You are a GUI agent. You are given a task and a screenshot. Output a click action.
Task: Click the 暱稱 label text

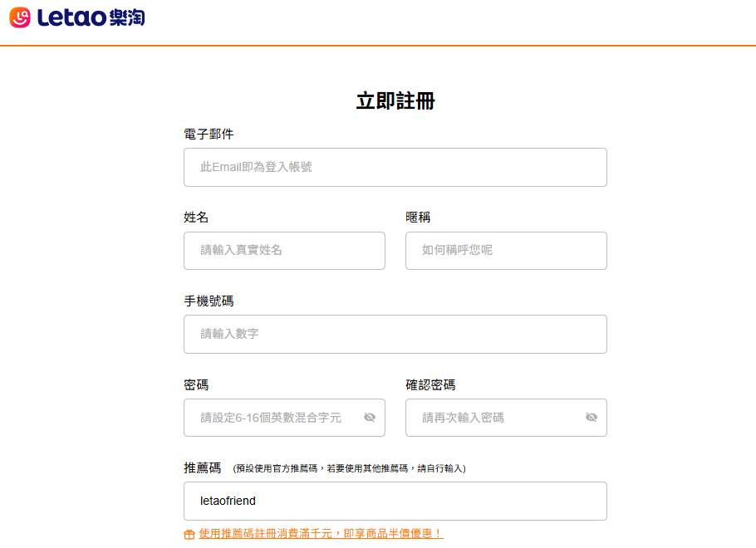[418, 217]
